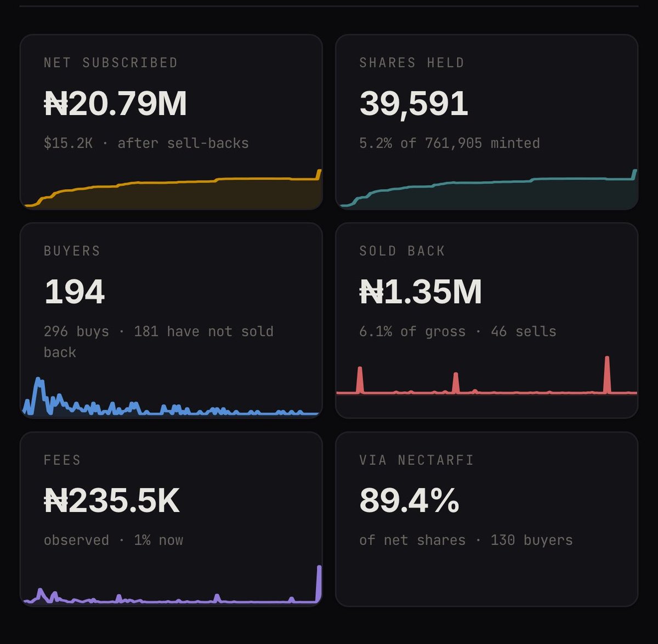The image size is (658, 644).
Task: Select the ₦1.35M sold back value
Action: [421, 292]
